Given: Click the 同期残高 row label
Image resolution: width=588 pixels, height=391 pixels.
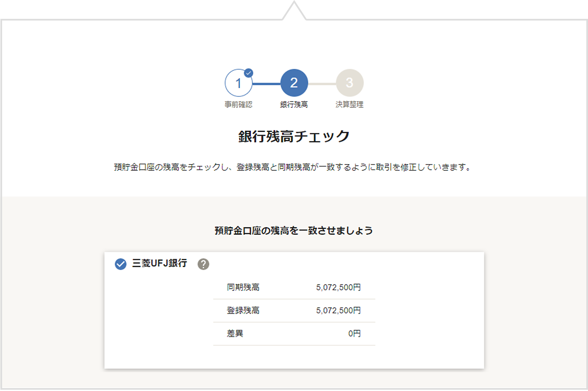Looking at the screenshot, I should [243, 287].
